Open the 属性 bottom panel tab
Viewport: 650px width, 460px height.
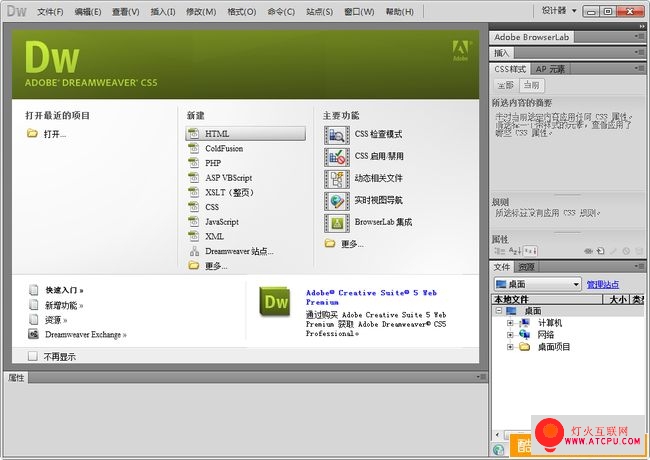point(17,378)
